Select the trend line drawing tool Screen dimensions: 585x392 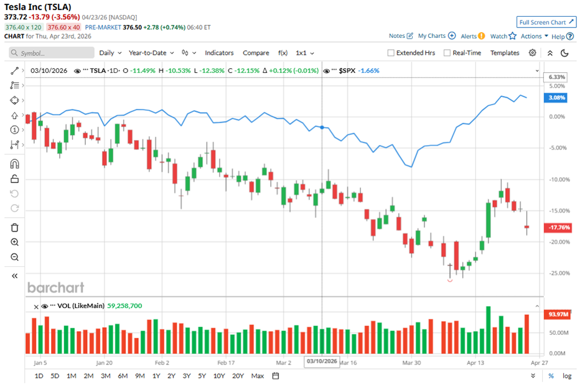14,71
